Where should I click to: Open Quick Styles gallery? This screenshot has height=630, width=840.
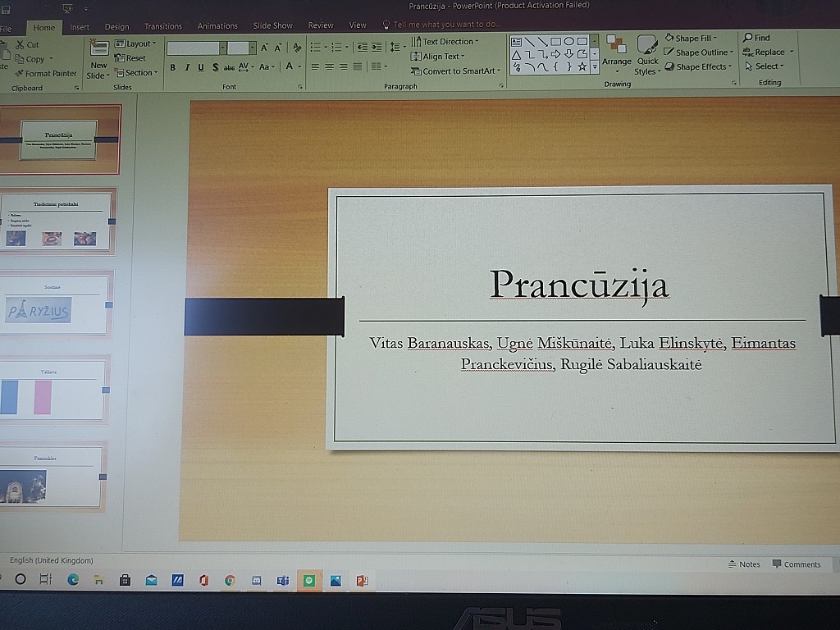pyautogui.click(x=647, y=54)
